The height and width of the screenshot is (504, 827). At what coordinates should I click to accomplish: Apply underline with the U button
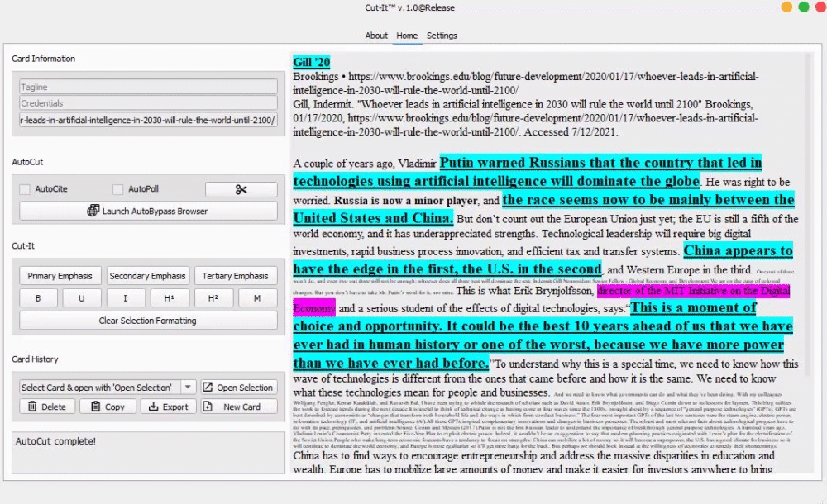(x=81, y=298)
